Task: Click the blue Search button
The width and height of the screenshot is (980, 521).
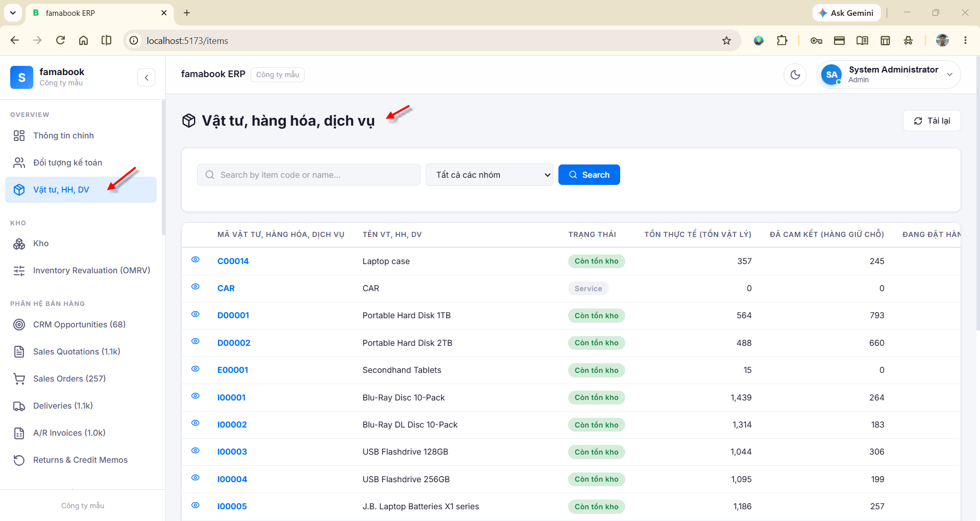Action: click(x=589, y=175)
